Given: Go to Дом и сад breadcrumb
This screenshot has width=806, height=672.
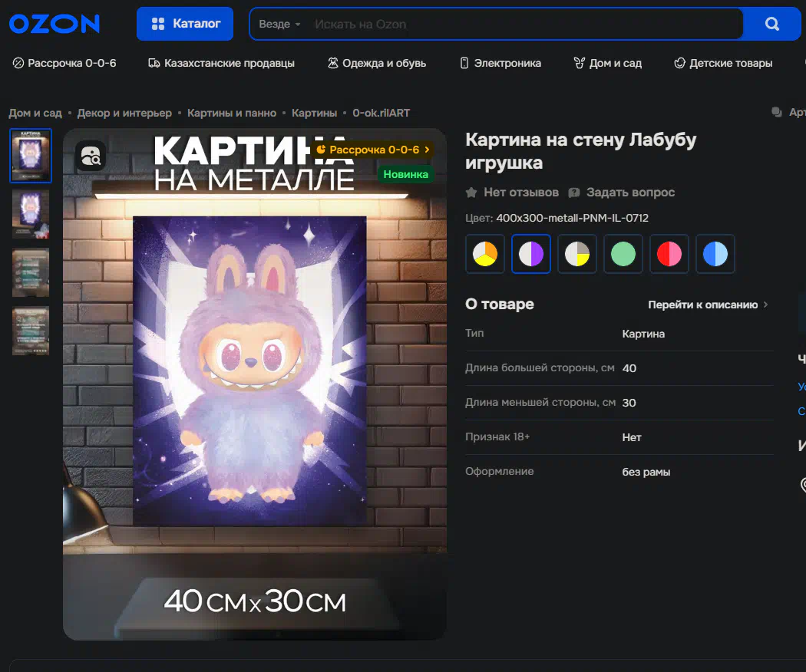Looking at the screenshot, I should [x=35, y=113].
